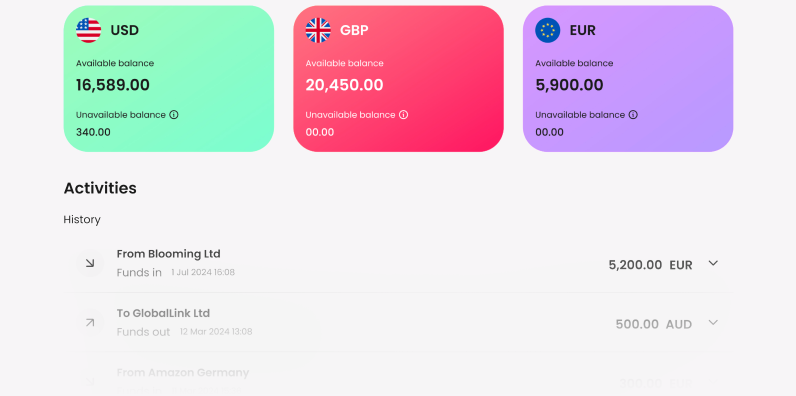Click the To GlobalLink Ltd transaction title
796x396 pixels.
[163, 313]
